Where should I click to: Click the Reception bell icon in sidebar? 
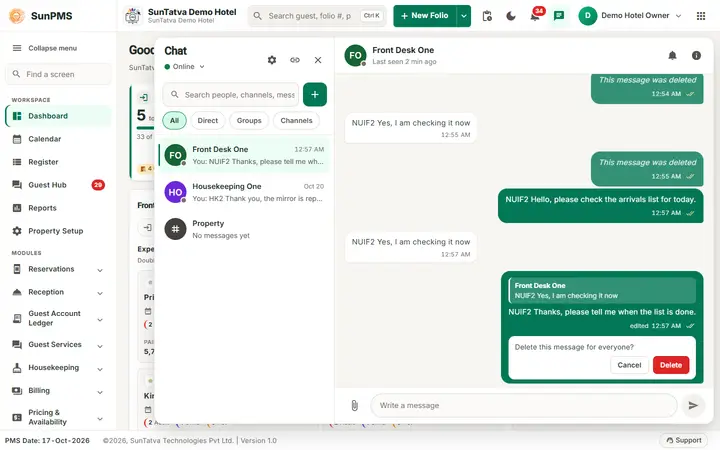[17, 292]
